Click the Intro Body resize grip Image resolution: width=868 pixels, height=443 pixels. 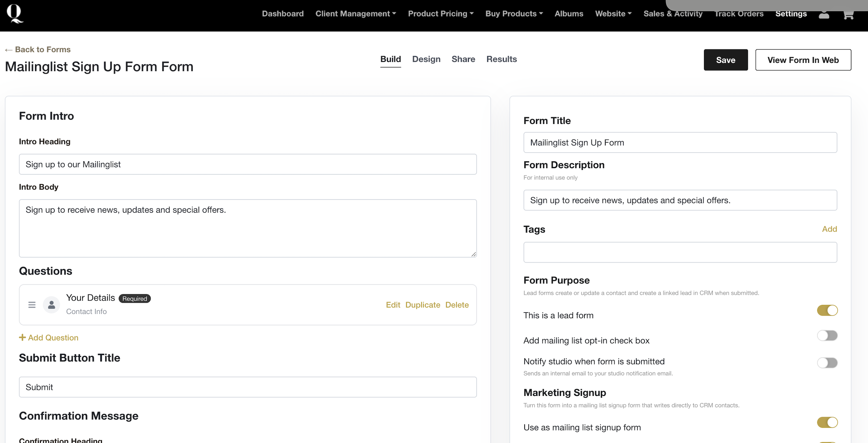click(474, 254)
